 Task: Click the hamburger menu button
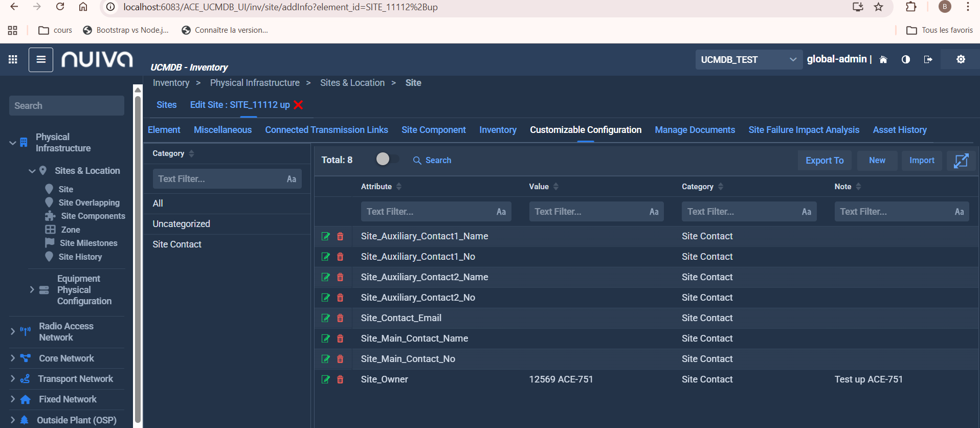pos(41,60)
